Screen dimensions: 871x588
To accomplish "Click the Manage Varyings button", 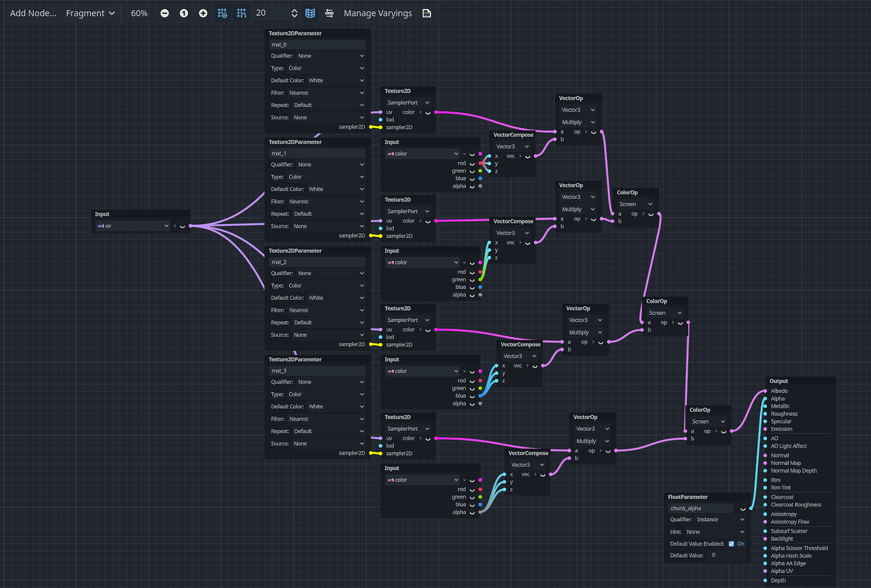I will point(377,13).
